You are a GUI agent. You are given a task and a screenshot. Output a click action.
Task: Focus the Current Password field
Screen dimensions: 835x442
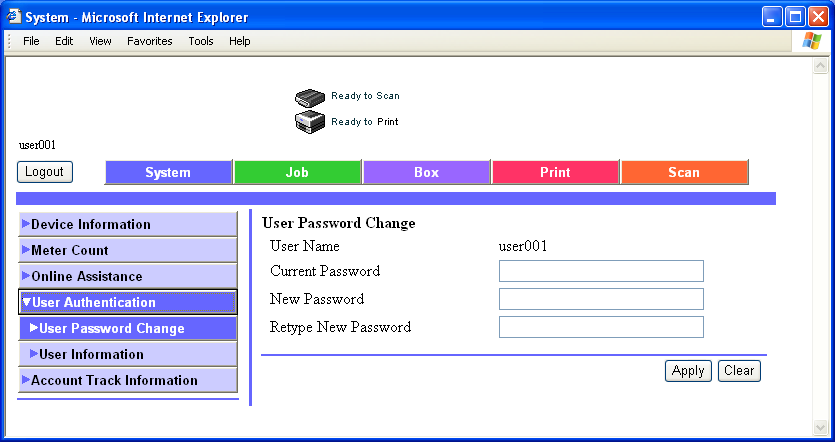pos(601,271)
